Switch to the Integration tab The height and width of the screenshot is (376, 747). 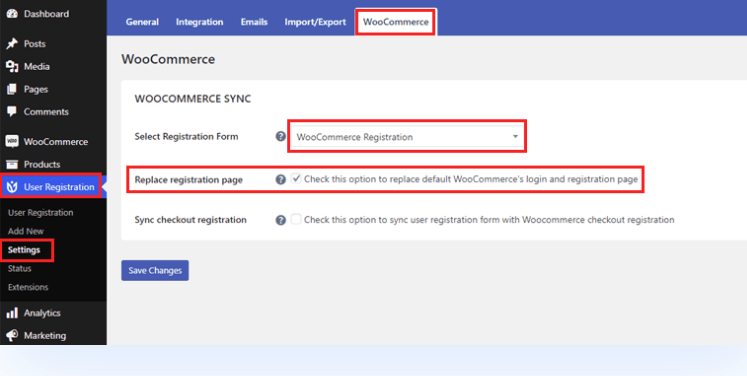click(x=200, y=22)
